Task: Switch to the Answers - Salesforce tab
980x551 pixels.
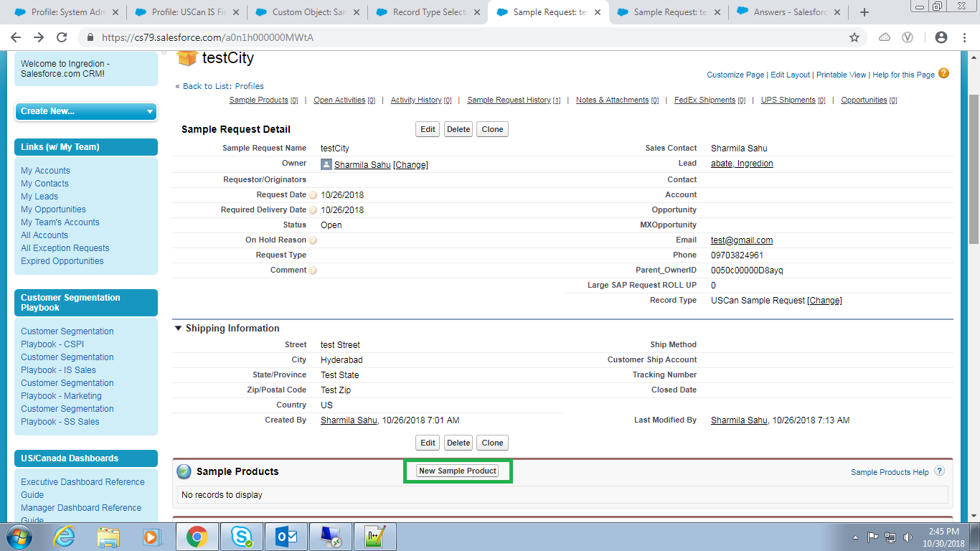Action: (x=789, y=12)
